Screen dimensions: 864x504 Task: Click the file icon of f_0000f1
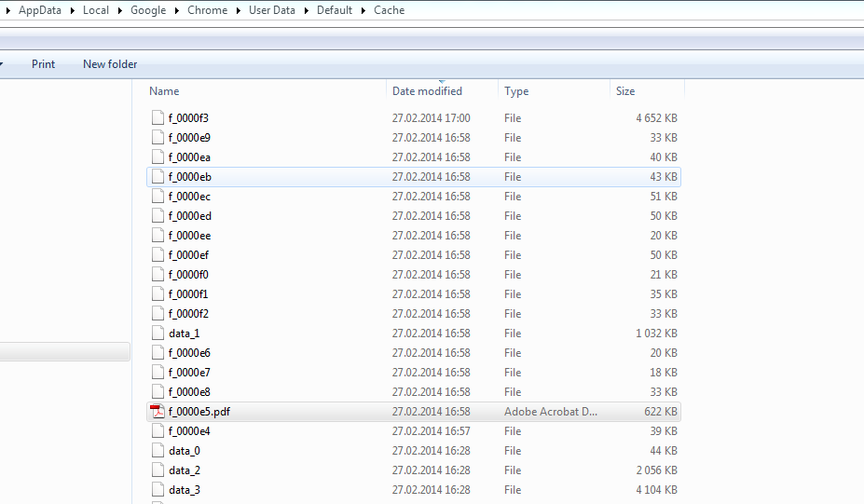158,293
